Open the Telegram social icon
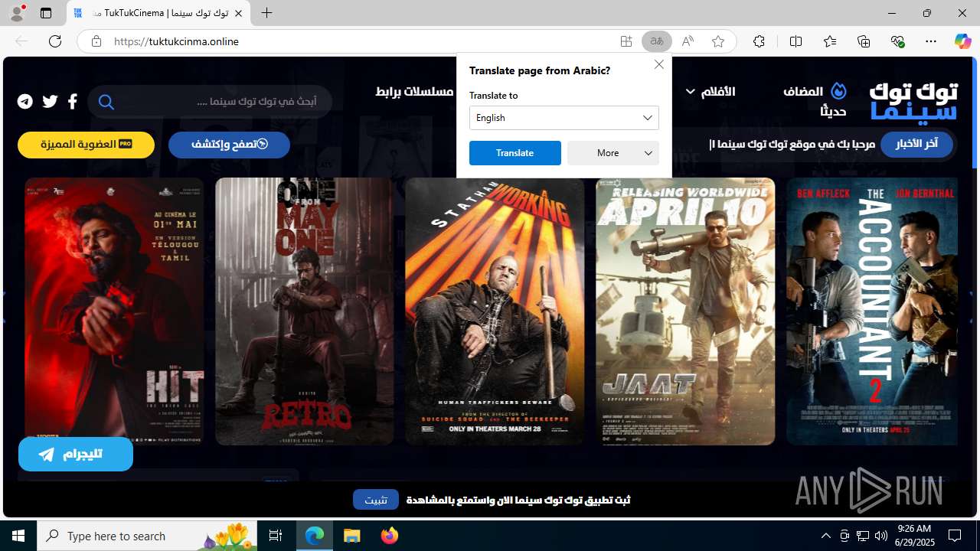The height and width of the screenshot is (551, 980). [25, 101]
